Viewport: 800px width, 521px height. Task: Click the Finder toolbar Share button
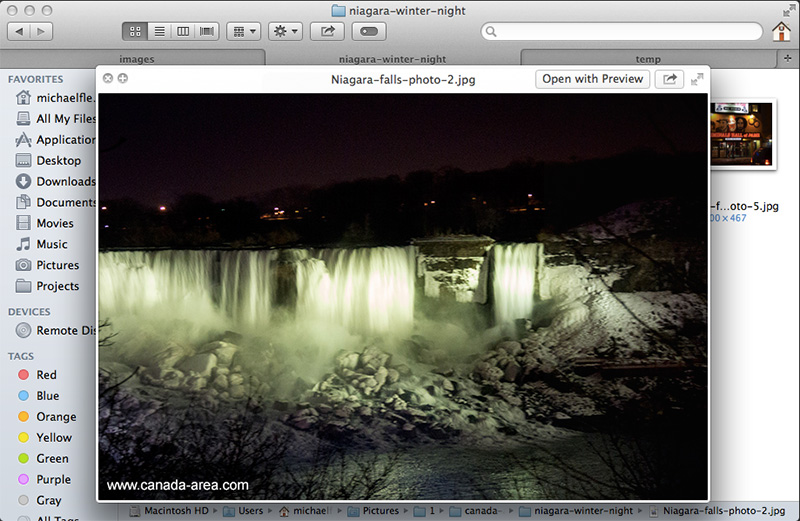(x=328, y=32)
